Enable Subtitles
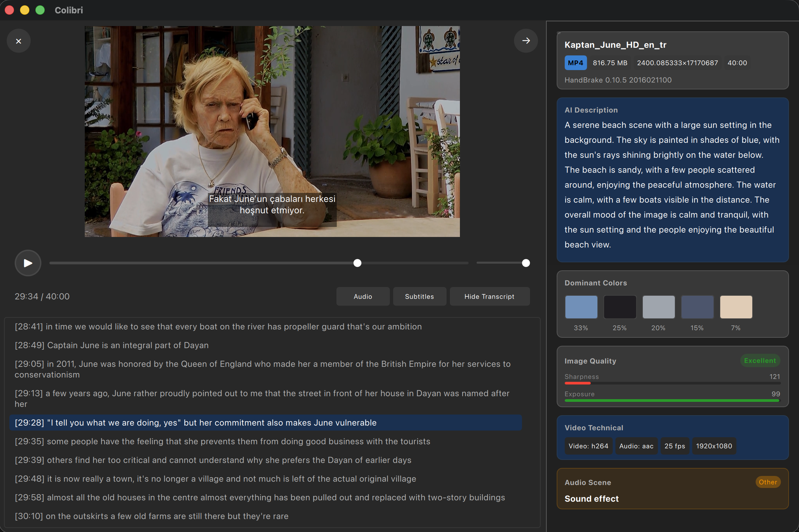The width and height of the screenshot is (799, 532). (419, 296)
